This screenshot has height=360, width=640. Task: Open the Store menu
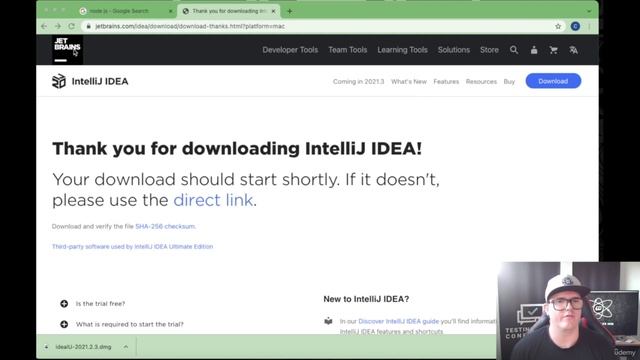tap(489, 50)
